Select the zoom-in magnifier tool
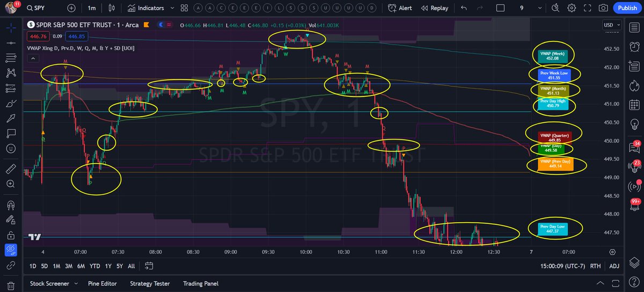644x292 pixels. tap(11, 184)
